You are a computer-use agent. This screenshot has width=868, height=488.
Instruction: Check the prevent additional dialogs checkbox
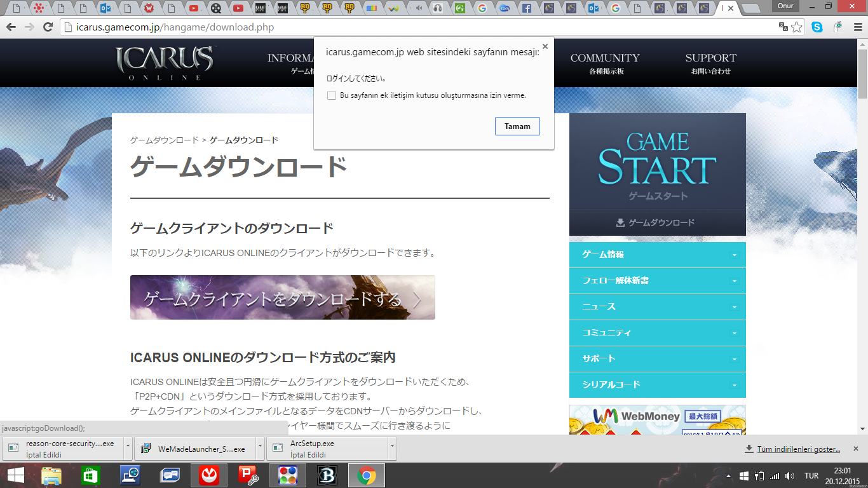331,95
